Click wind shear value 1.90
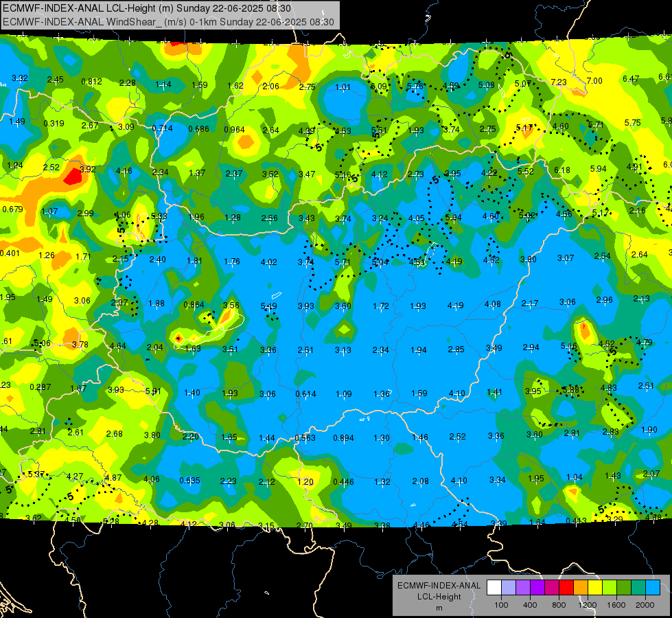 click(649, 430)
